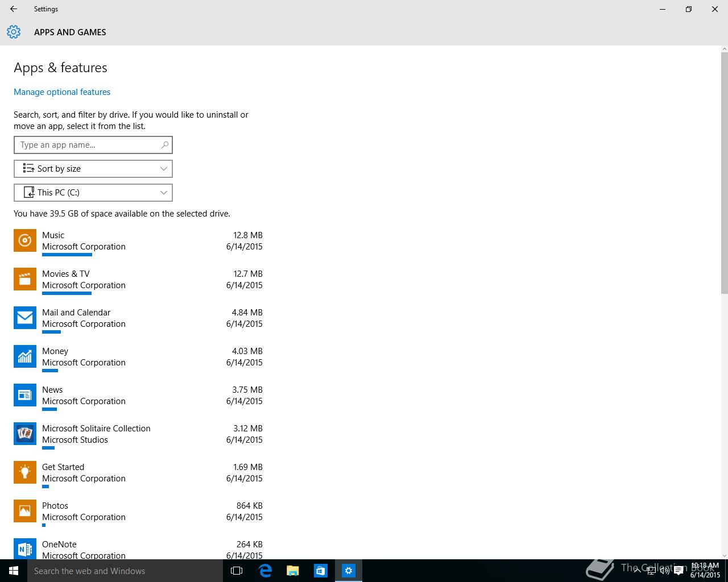Select the Music app name text
This screenshot has width=728, height=582.
(x=53, y=235)
